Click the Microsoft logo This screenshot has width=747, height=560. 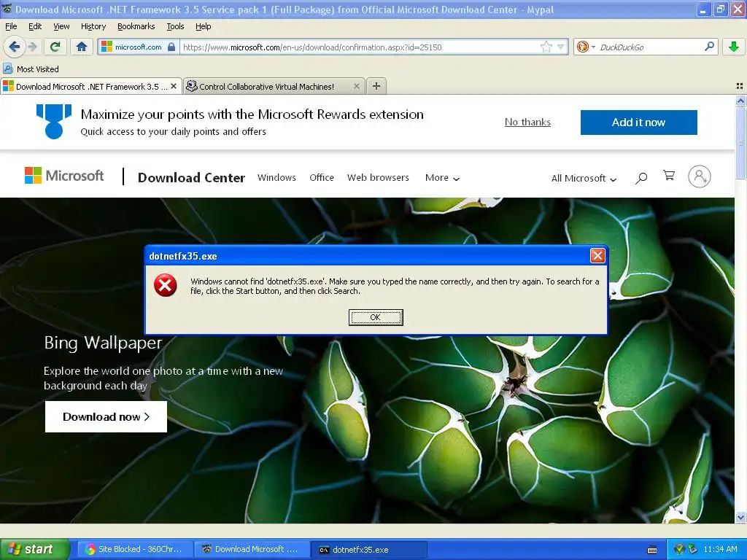(64, 176)
